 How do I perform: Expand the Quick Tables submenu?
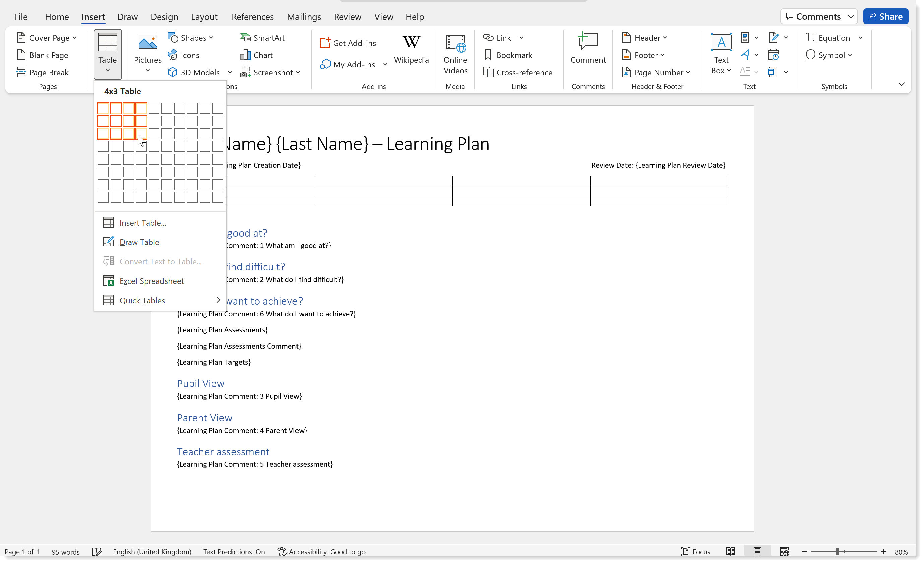(x=218, y=300)
